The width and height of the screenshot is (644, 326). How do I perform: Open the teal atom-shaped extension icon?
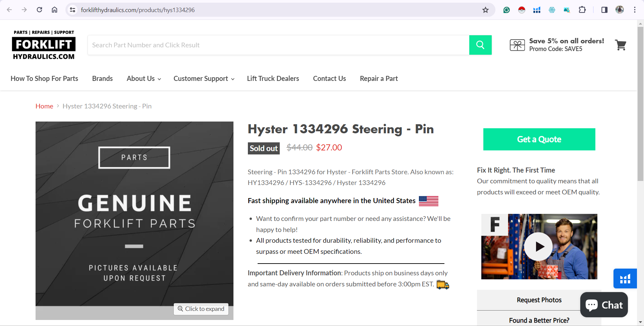(552, 10)
